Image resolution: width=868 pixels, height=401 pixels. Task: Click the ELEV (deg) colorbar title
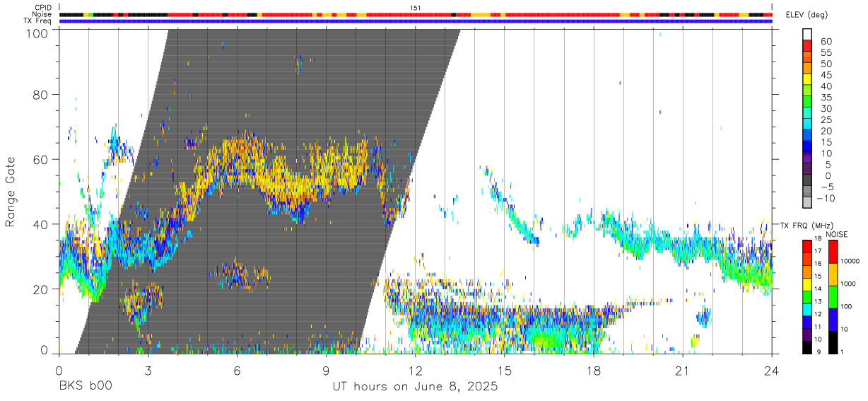[807, 15]
